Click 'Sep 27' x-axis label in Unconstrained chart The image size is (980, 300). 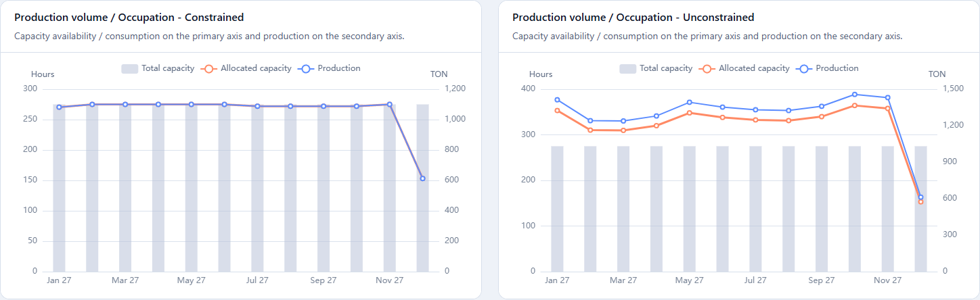pyautogui.click(x=822, y=280)
